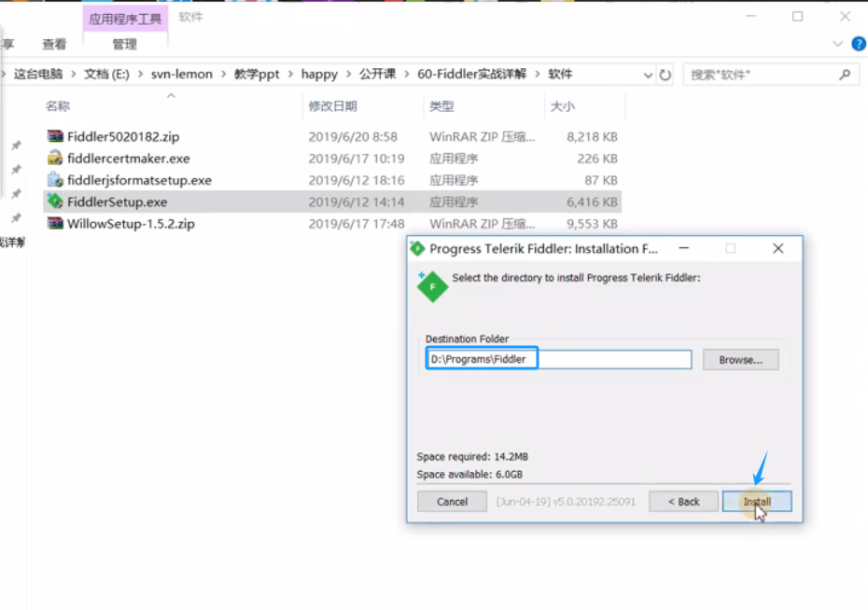Sort files by the 修改日期 column header

332,106
